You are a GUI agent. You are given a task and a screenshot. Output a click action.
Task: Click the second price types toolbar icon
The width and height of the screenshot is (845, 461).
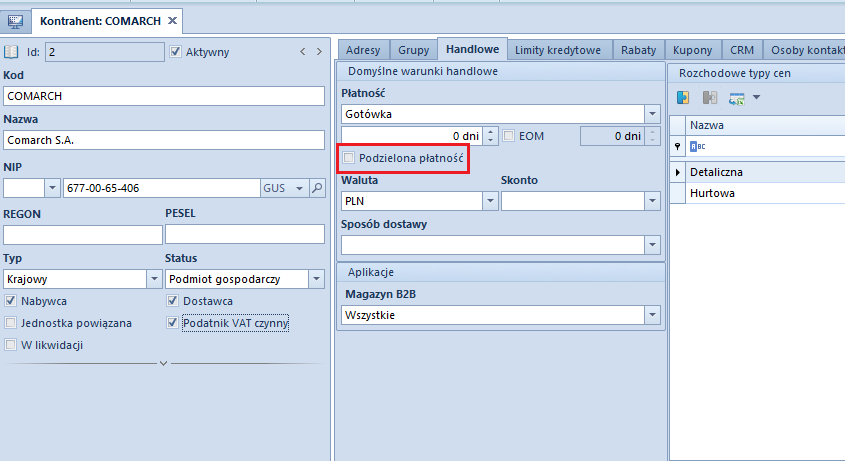pos(710,98)
